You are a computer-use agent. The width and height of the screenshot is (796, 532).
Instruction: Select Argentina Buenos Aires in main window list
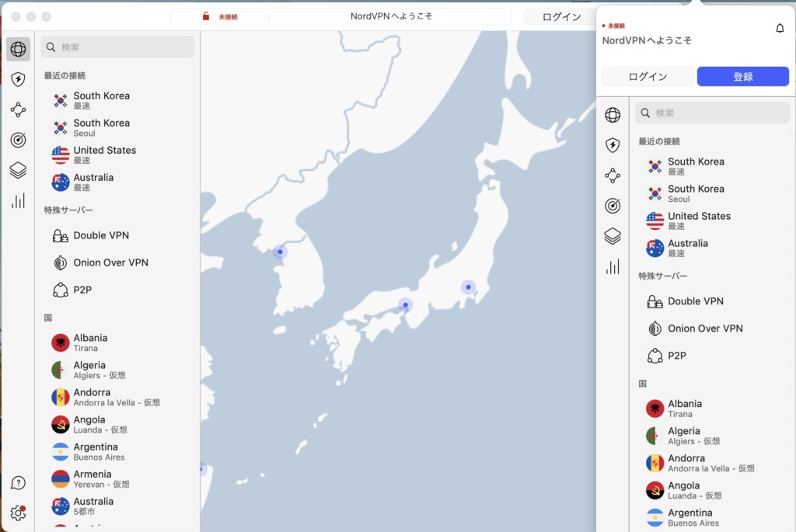(118, 452)
